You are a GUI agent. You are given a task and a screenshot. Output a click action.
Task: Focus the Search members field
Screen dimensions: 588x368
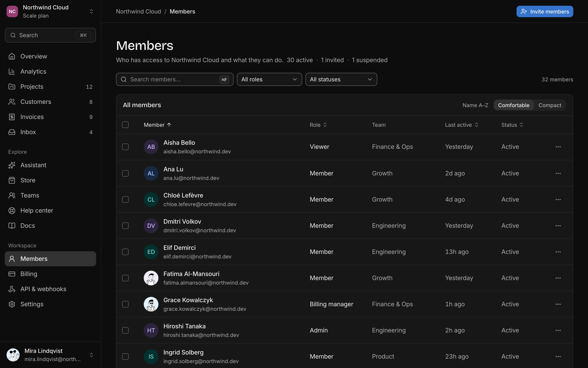(175, 79)
